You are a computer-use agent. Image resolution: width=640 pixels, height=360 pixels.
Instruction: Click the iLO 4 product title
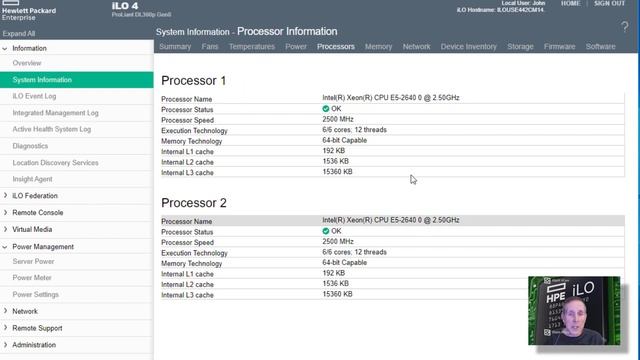coord(125,6)
